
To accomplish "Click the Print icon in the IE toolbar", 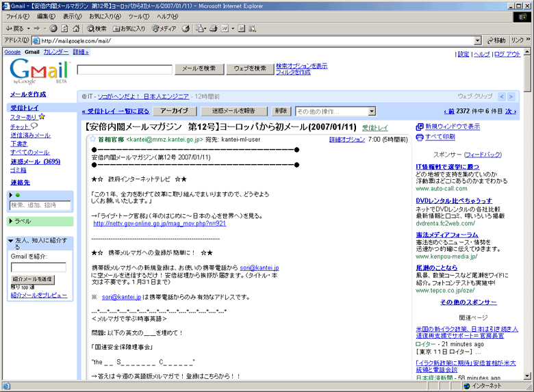I will coord(214,29).
